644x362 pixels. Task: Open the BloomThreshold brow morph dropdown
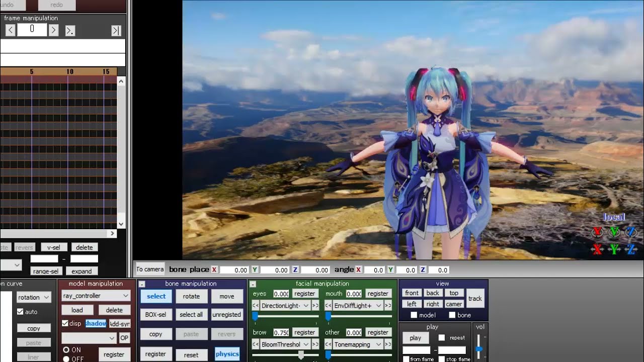[x=285, y=344]
